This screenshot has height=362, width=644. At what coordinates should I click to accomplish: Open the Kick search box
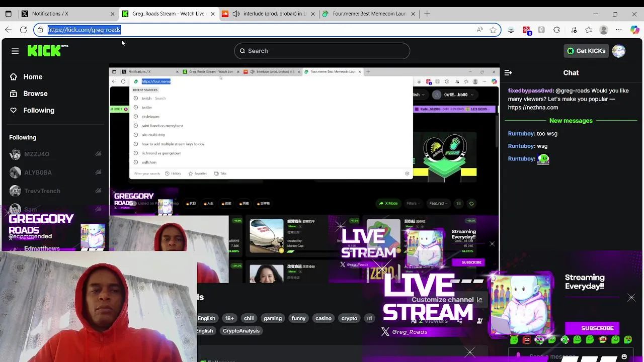[x=322, y=51]
